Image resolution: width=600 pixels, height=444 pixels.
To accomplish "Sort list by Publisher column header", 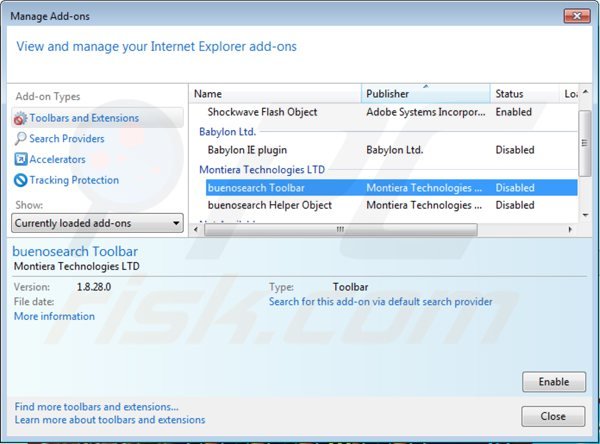I will pyautogui.click(x=426, y=94).
